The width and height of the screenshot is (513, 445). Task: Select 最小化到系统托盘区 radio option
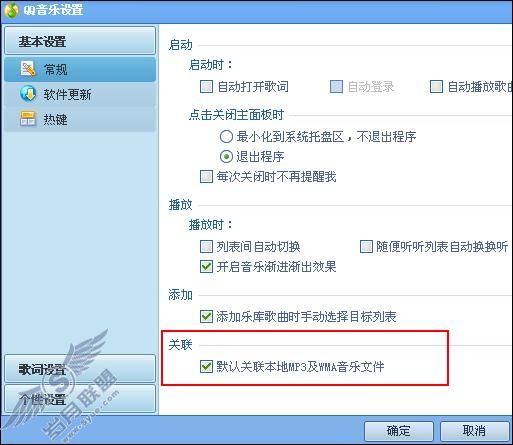(226, 137)
